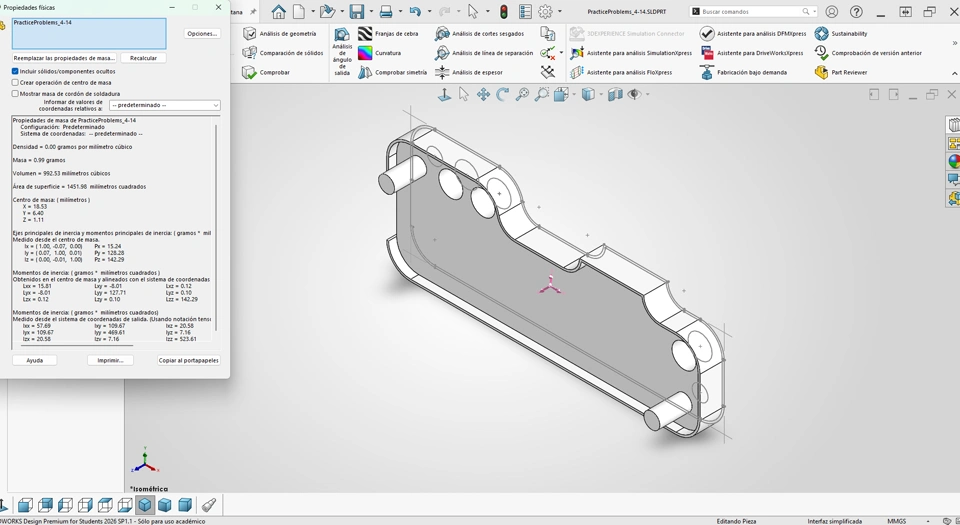Open the coordinate system predeterminado dropdown

click(165, 105)
